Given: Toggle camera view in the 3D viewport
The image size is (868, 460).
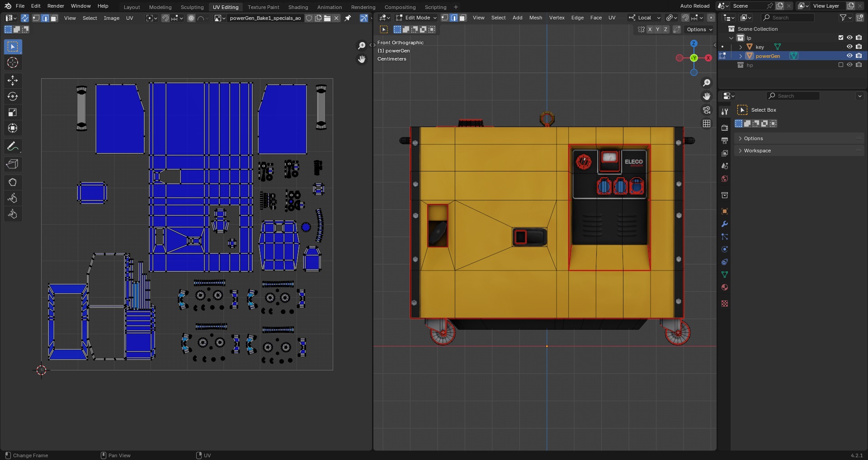Looking at the screenshot, I should click(707, 110).
